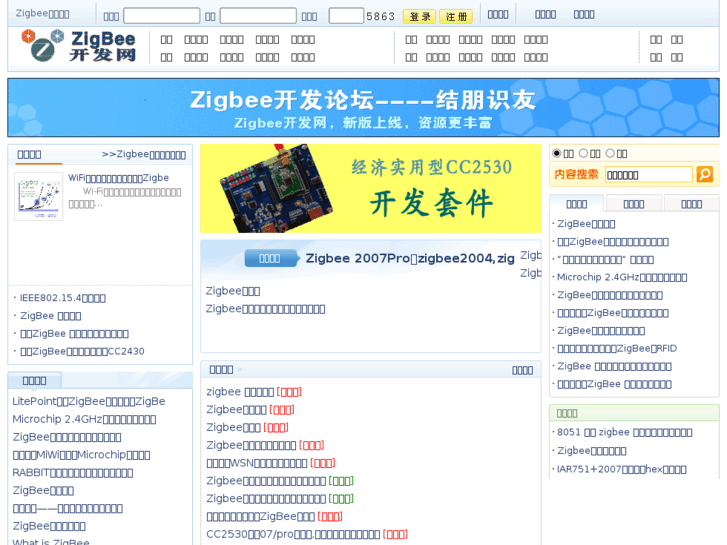This screenshot has width=727, height=545.
Task: Select the first active tab above right list
Action: [576, 204]
